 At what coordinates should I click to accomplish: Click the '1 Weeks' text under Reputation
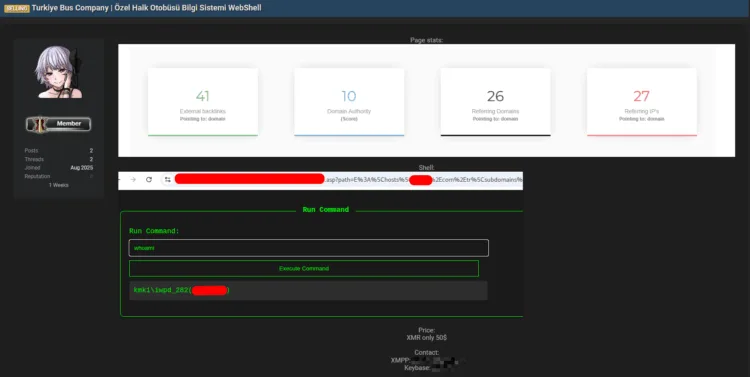(x=59, y=185)
